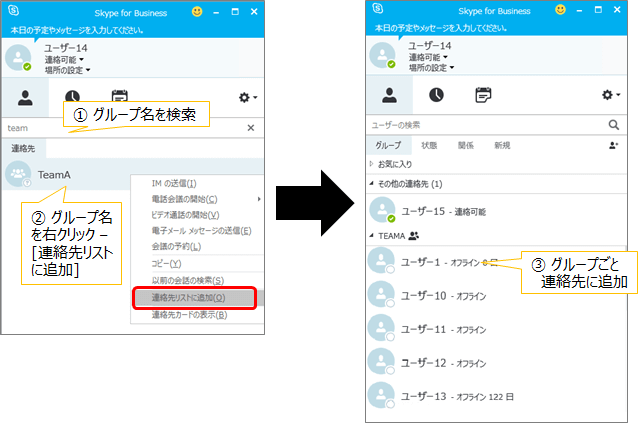Switch to the 関係 tab

pos(465,145)
